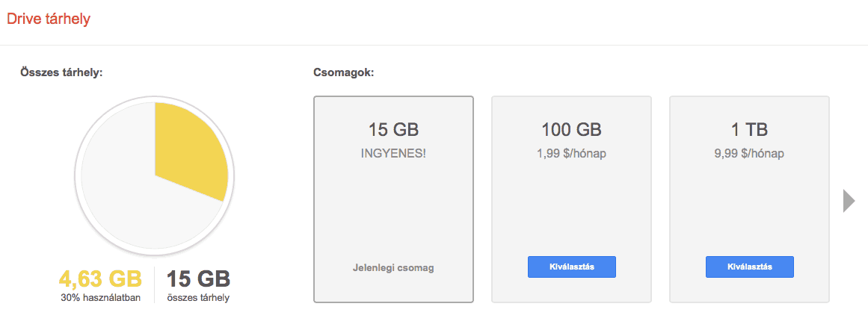Click the 15 GB plan card heading

point(393,130)
